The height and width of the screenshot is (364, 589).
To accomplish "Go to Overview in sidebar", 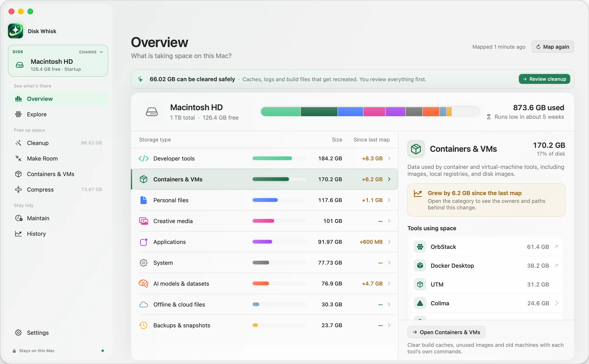I will pos(58,99).
